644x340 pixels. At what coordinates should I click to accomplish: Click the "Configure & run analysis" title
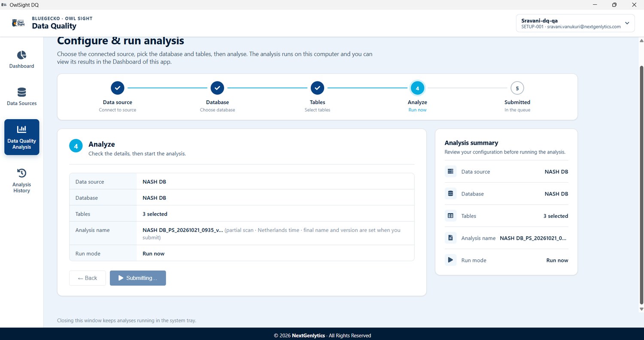121,41
